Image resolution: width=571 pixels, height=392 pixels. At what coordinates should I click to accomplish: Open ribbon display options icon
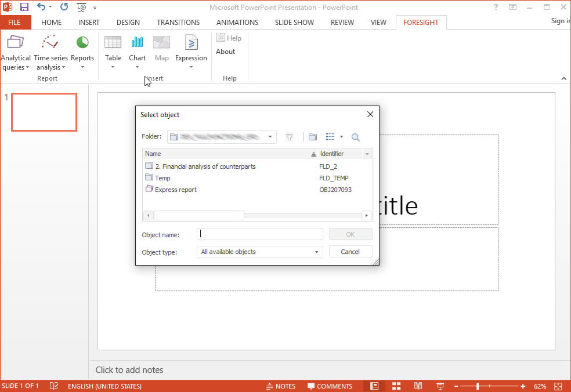(513, 8)
